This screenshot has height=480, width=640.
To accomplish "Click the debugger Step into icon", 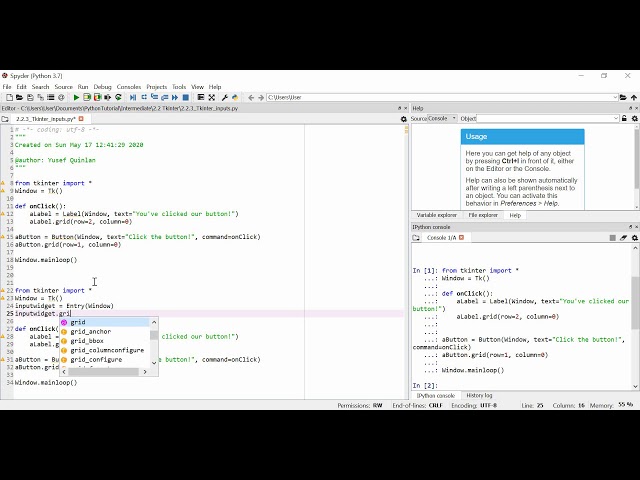I will pyautogui.click(x=154, y=97).
